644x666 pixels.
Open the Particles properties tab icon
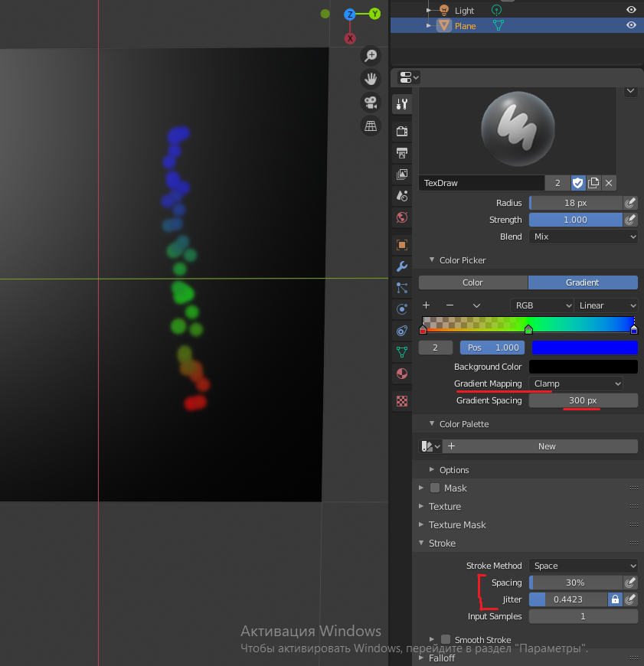[x=402, y=288]
